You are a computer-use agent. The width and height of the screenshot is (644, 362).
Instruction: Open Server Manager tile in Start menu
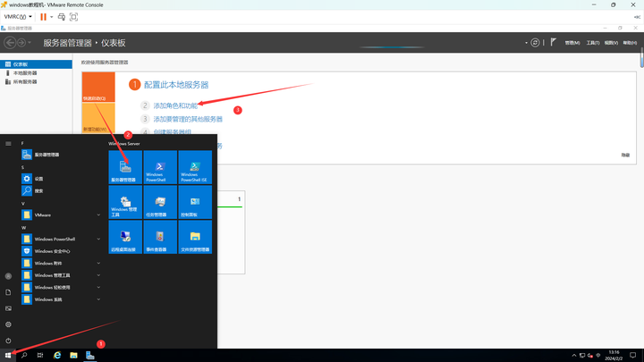click(x=125, y=167)
